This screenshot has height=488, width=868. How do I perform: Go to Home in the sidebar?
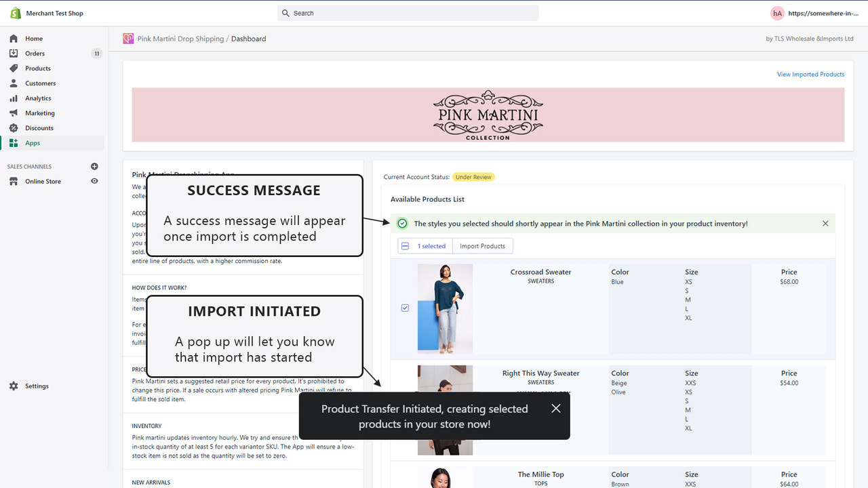coord(32,38)
